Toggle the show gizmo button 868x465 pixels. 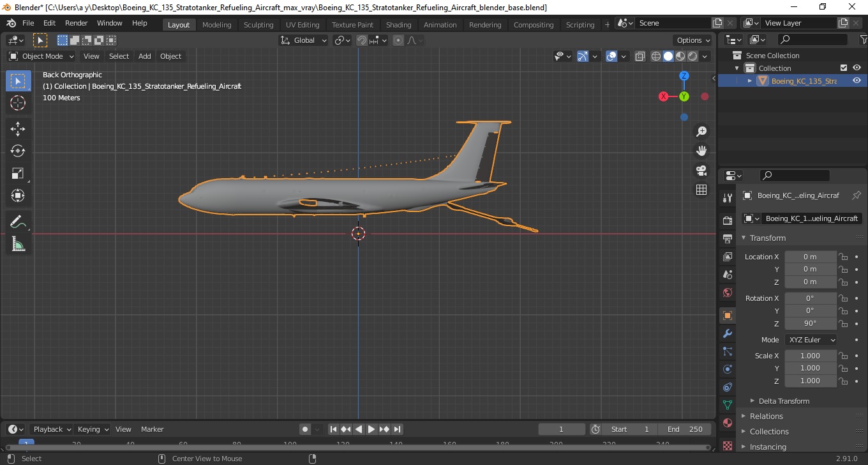click(x=582, y=56)
